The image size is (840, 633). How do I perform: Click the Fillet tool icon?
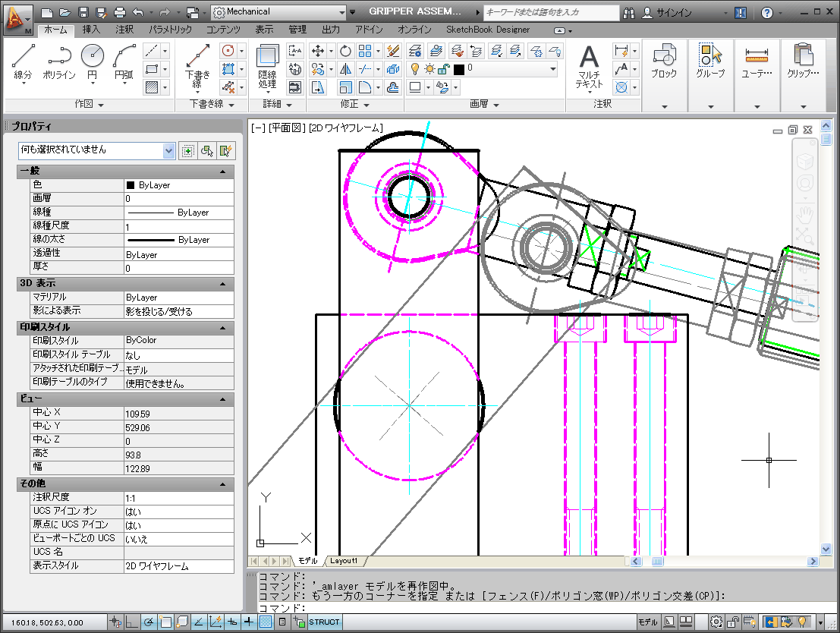(x=365, y=87)
